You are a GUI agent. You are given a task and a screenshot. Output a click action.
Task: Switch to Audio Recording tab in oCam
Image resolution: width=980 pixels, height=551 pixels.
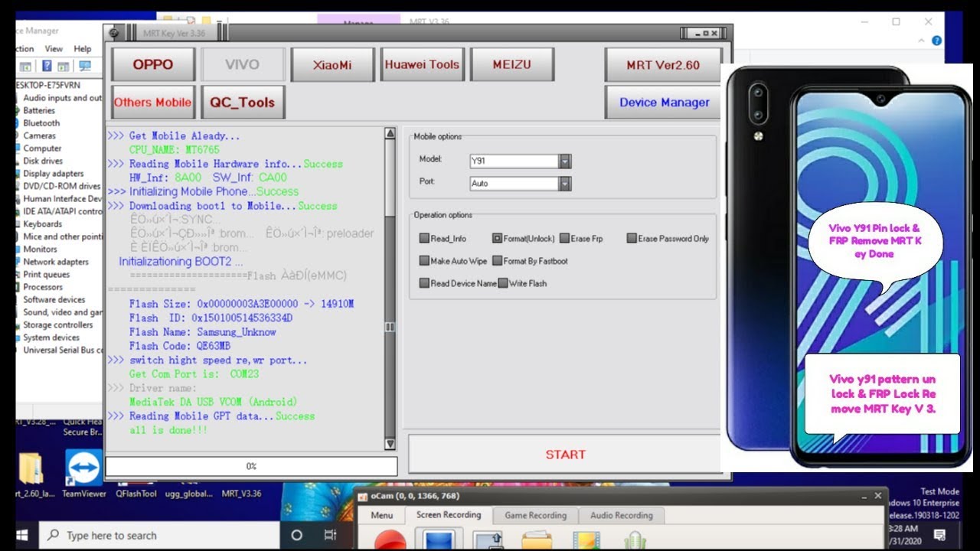tap(621, 515)
